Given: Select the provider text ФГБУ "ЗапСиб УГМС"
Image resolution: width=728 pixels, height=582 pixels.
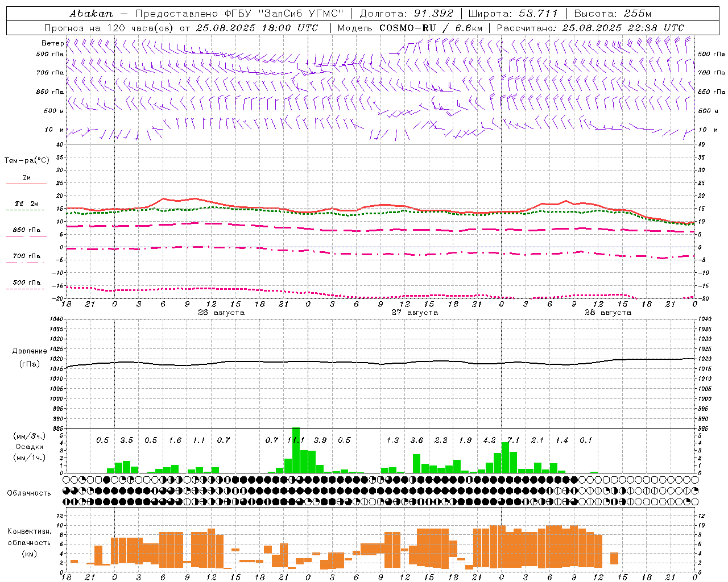Looking at the screenshot, I should tap(284, 13).
